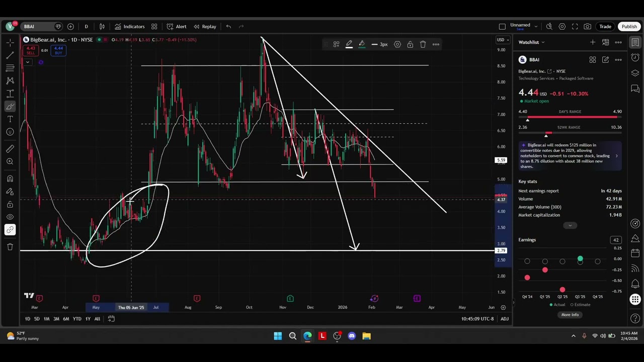Create an Alert from the top toolbar
The width and height of the screenshot is (644, 362).
tap(177, 27)
